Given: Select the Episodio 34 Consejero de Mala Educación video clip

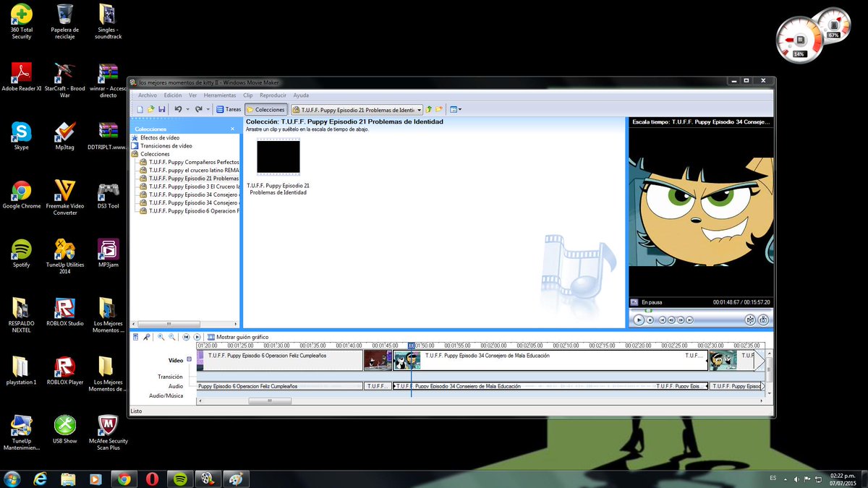Looking at the screenshot, I should point(550,360).
